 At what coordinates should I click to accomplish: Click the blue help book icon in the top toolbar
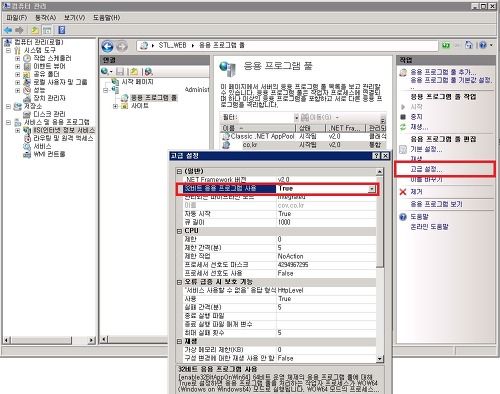[x=62, y=30]
